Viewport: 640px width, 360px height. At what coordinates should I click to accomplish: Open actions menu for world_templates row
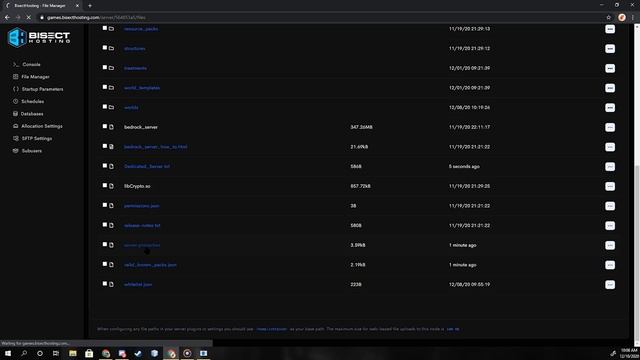click(610, 88)
